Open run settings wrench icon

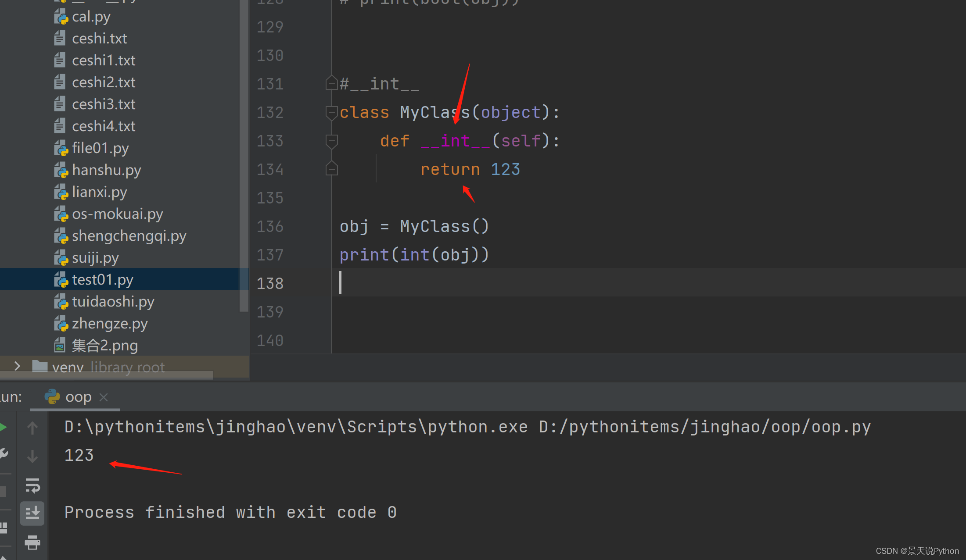[4, 454]
